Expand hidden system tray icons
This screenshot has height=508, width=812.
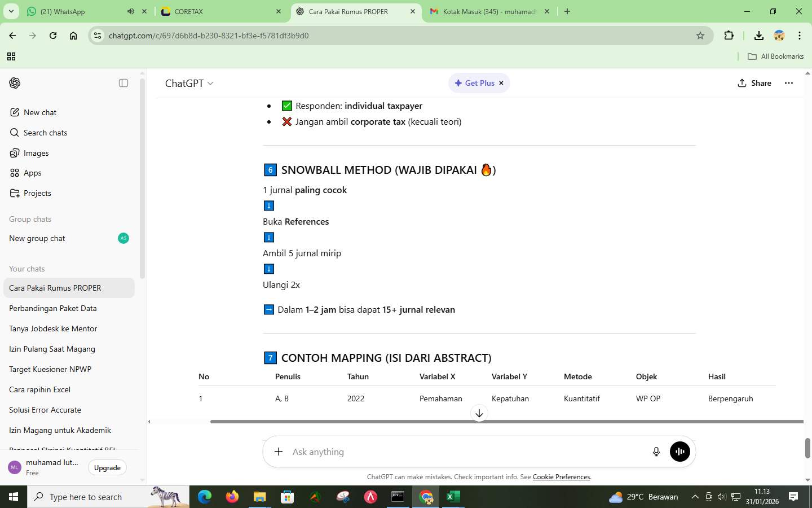[696, 497]
